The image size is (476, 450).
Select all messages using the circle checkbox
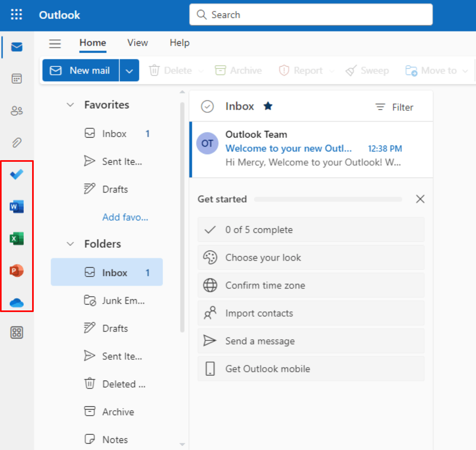(x=207, y=106)
